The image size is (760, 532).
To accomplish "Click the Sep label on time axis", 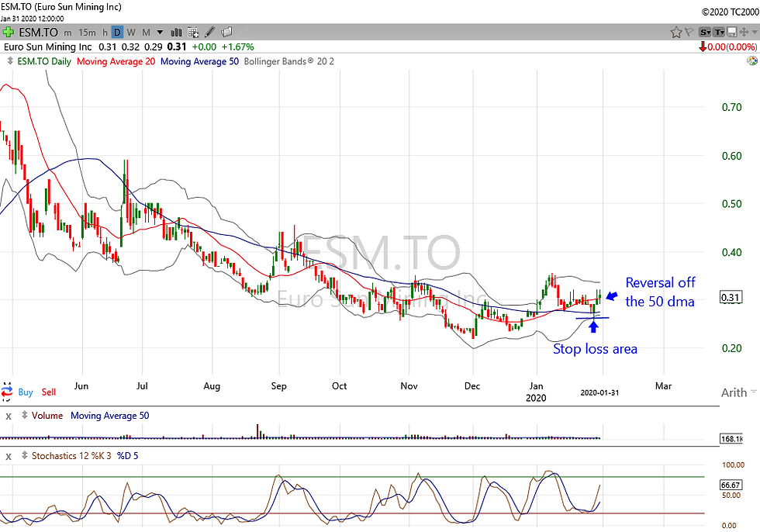I will coord(278,386).
